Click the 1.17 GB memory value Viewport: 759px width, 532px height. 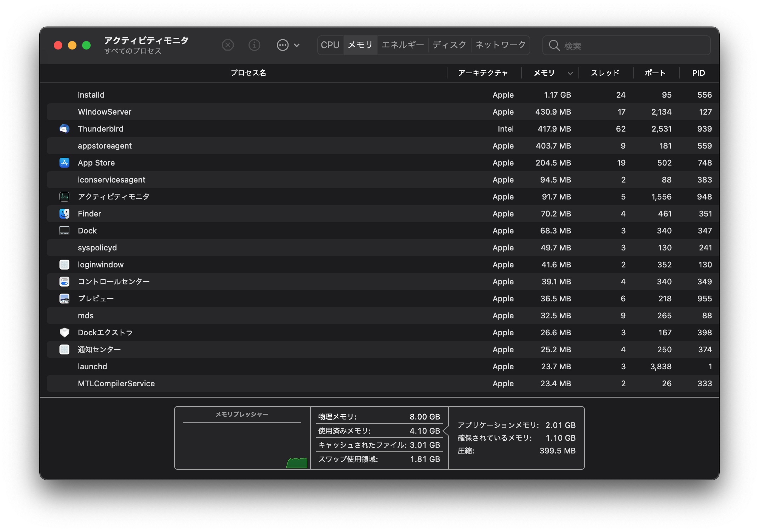click(557, 95)
